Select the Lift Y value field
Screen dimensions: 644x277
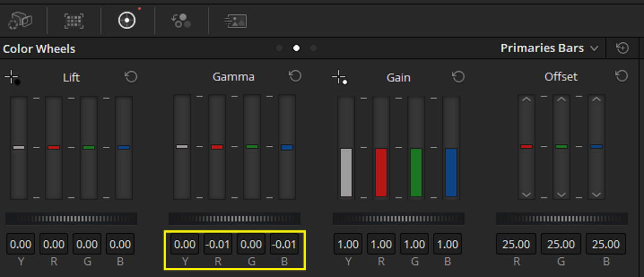pos(21,244)
